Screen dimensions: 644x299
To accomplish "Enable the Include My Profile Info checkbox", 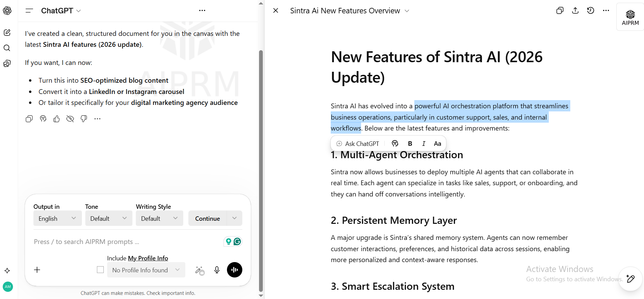I will [x=100, y=270].
